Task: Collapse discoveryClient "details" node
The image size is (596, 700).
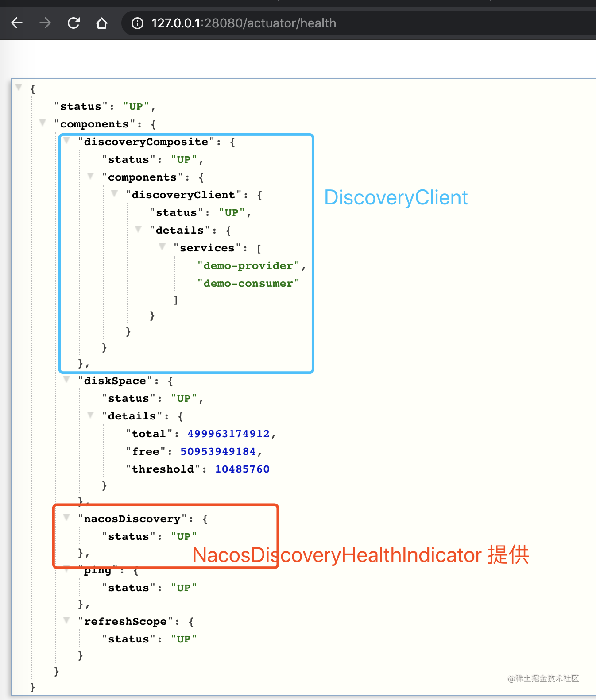Action: (138, 229)
